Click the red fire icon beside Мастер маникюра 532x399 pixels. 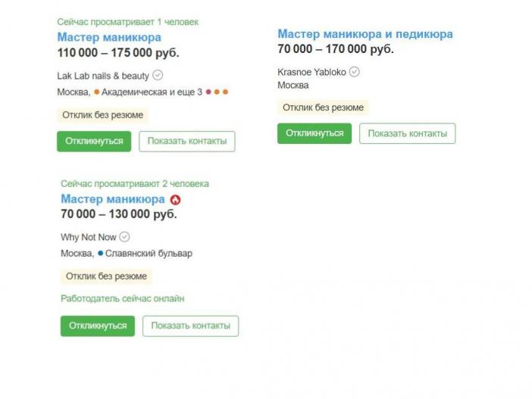tap(175, 200)
